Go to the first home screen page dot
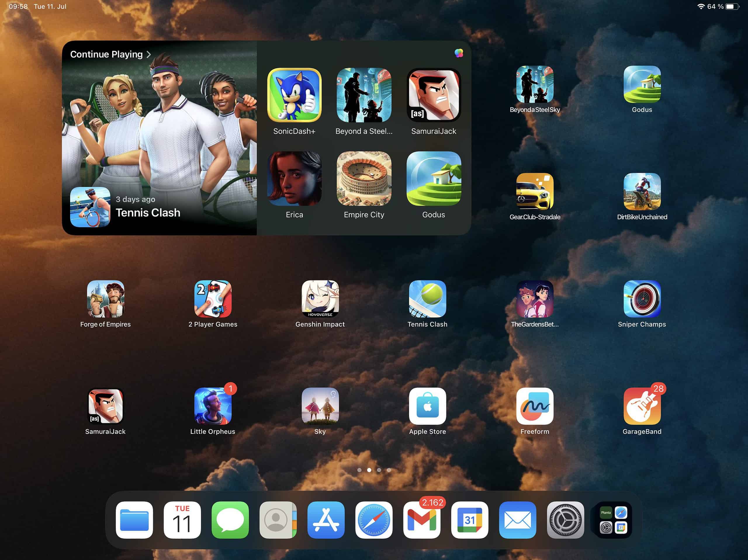Image resolution: width=748 pixels, height=560 pixels. [359, 470]
